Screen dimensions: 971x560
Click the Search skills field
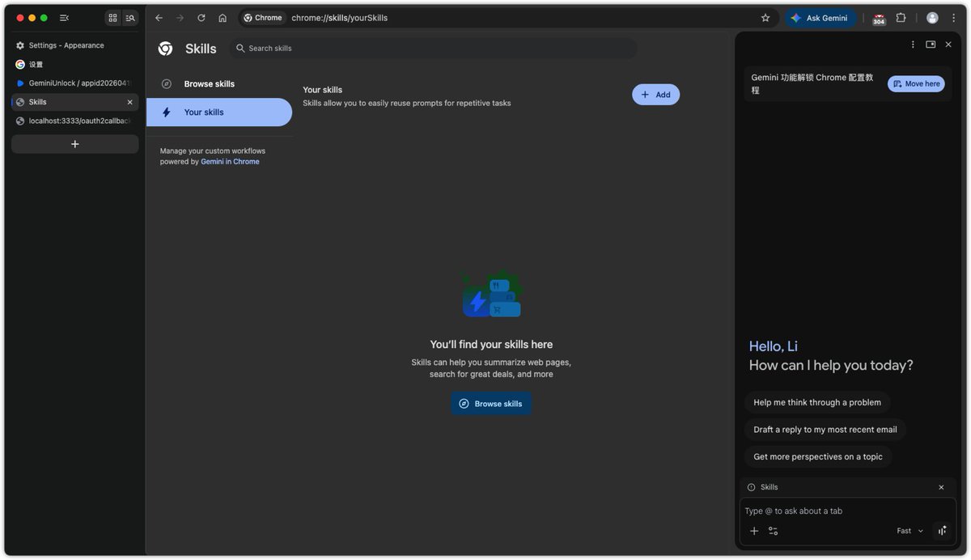433,49
